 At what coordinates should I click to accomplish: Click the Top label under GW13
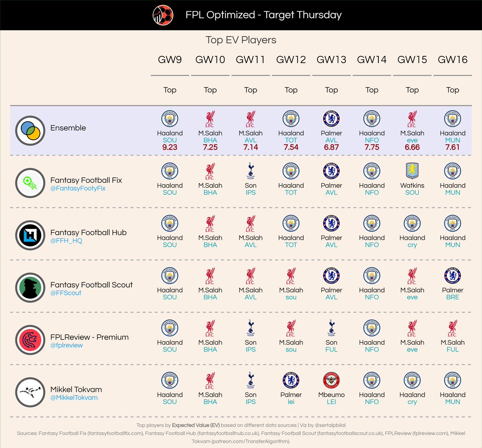(331, 90)
